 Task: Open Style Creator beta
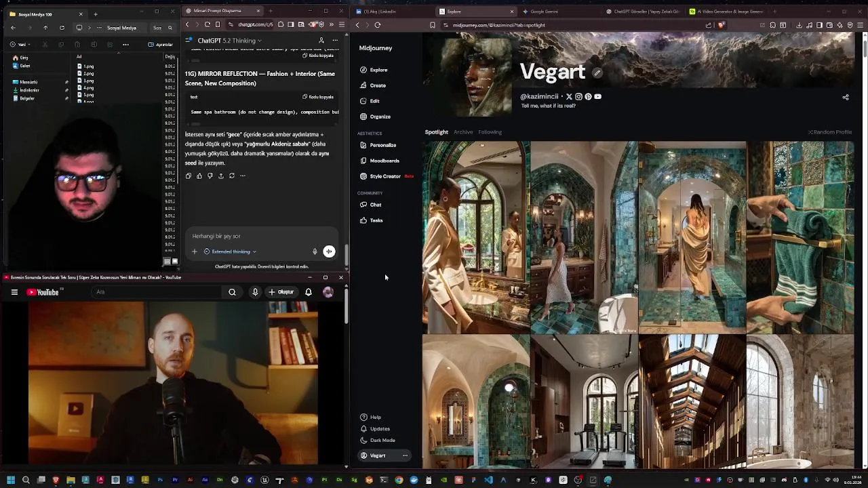point(386,176)
